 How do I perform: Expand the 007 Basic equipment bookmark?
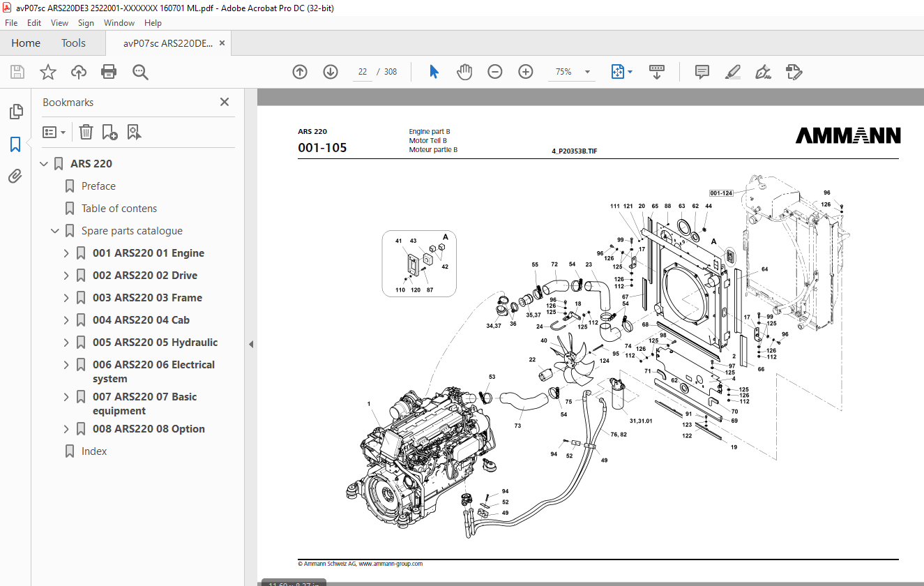[x=67, y=397]
